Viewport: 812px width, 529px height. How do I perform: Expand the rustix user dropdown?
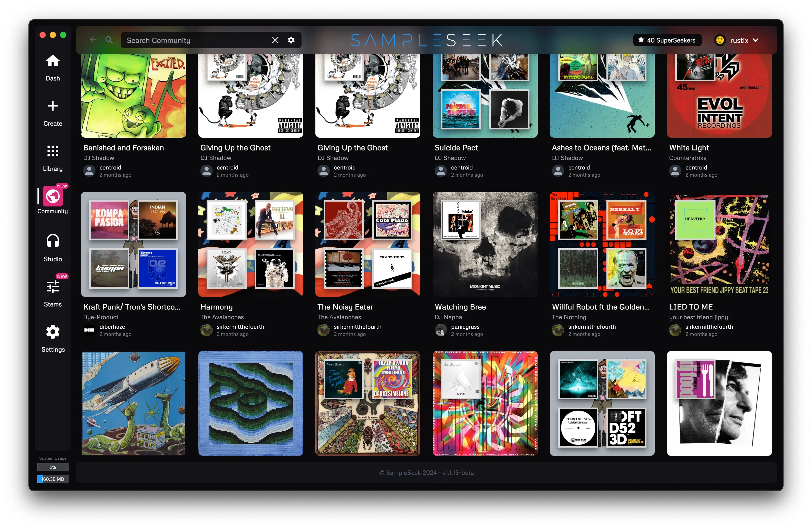click(x=755, y=40)
